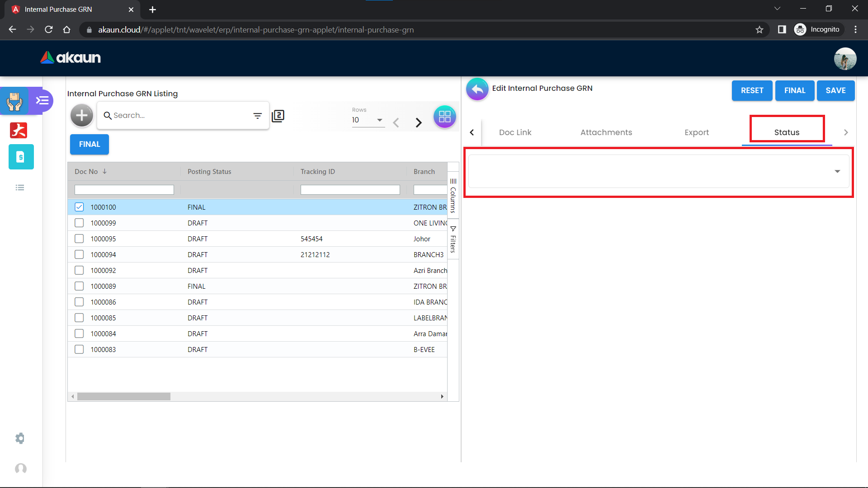Click the user profile avatar picture
This screenshot has height=488, width=868.
click(845, 59)
